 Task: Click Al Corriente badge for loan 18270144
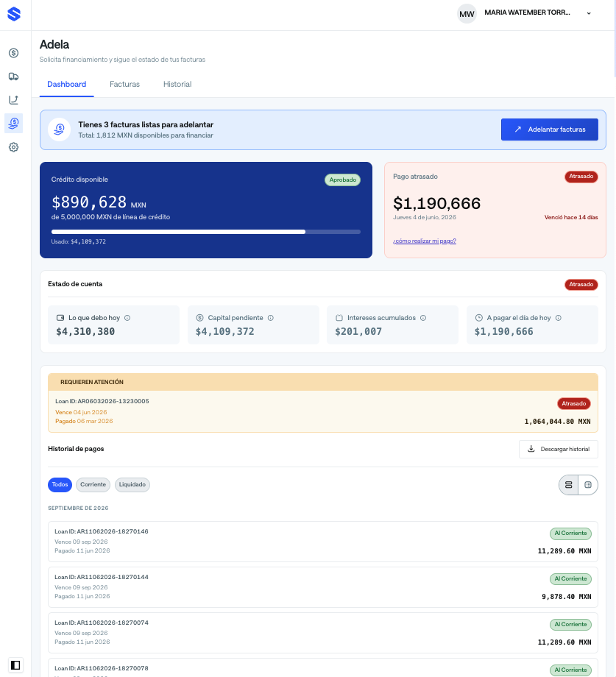[x=570, y=579]
